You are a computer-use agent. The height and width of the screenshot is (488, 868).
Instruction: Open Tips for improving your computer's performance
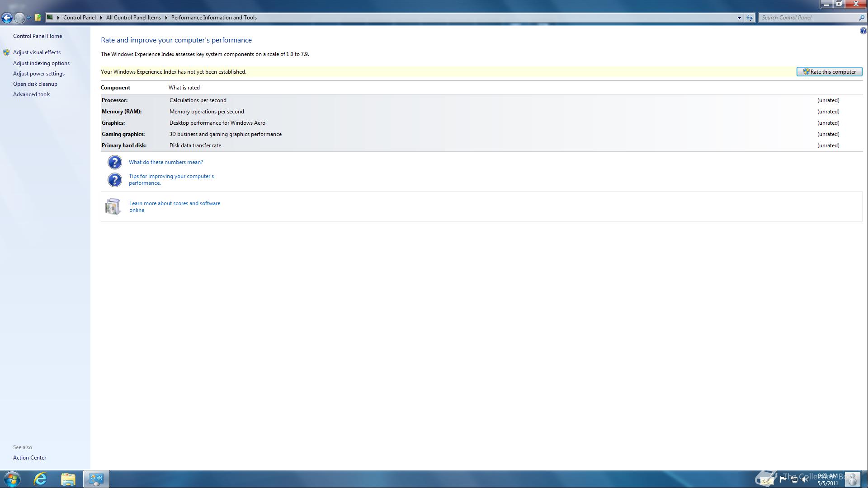[x=171, y=179]
